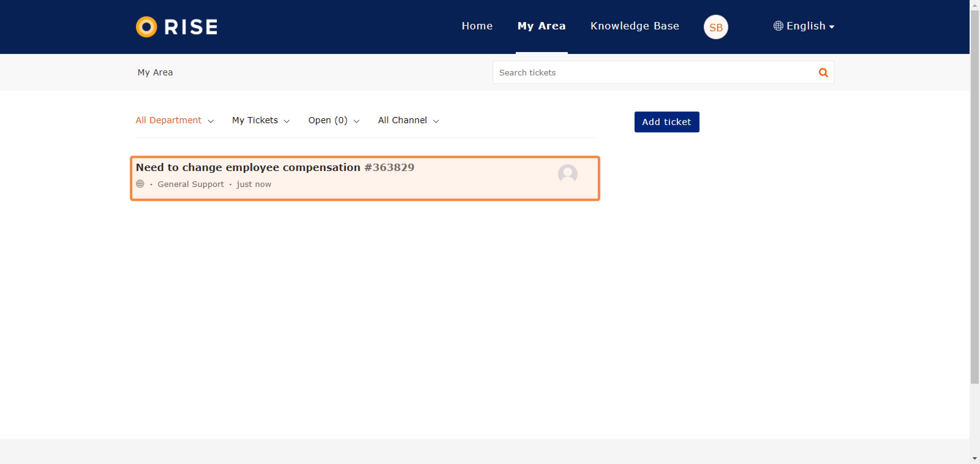Viewport: 980px width, 464px height.
Task: Open the English language dropdown
Action: [x=804, y=26]
